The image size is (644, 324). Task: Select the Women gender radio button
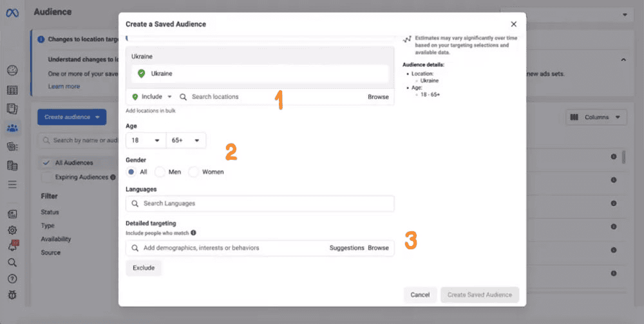(193, 172)
